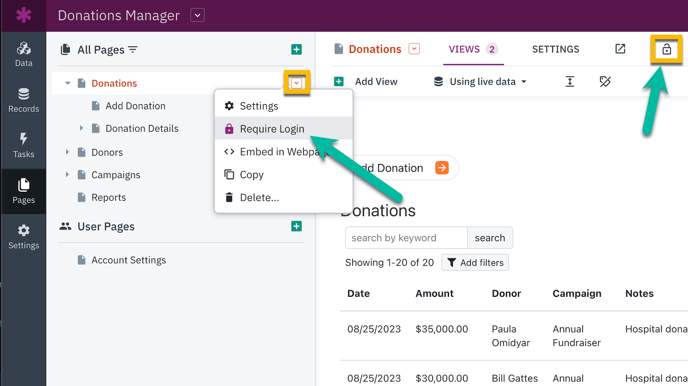Open page in new window icon
Viewport: 688px width, 386px height.
620,49
